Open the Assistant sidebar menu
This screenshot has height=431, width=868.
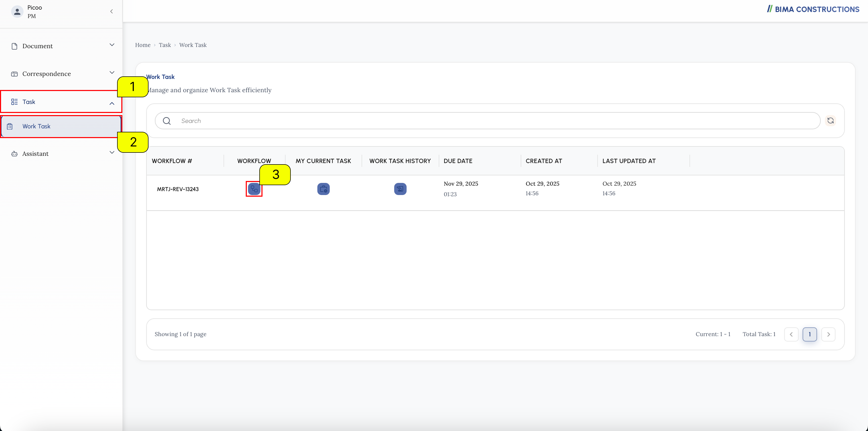coord(61,154)
